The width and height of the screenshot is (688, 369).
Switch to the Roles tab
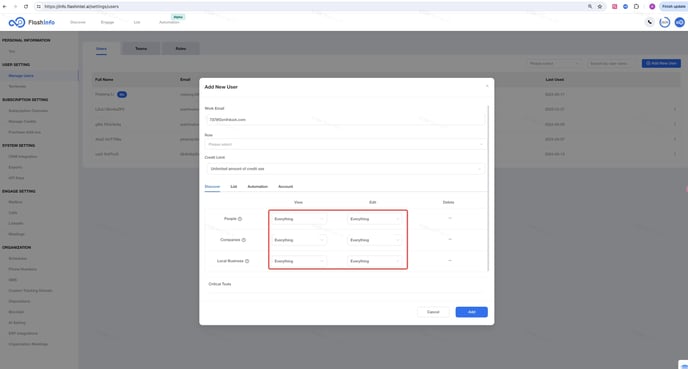181,48
